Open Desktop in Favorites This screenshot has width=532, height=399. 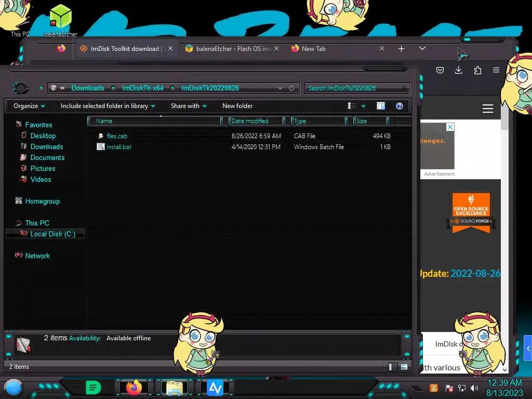click(x=43, y=136)
